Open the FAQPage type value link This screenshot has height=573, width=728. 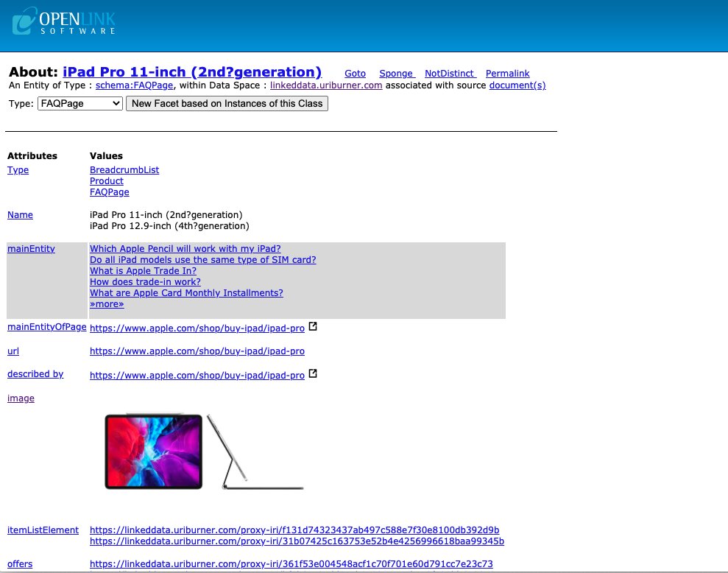tap(110, 192)
